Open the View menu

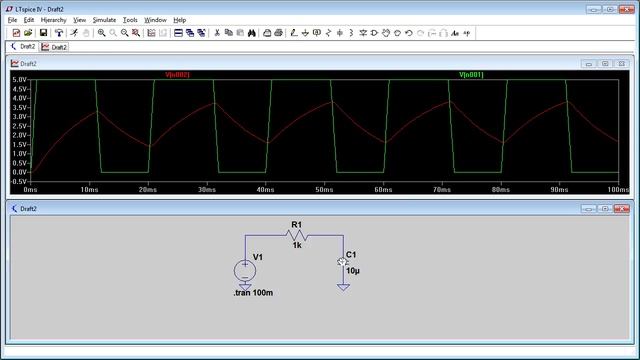[x=80, y=20]
